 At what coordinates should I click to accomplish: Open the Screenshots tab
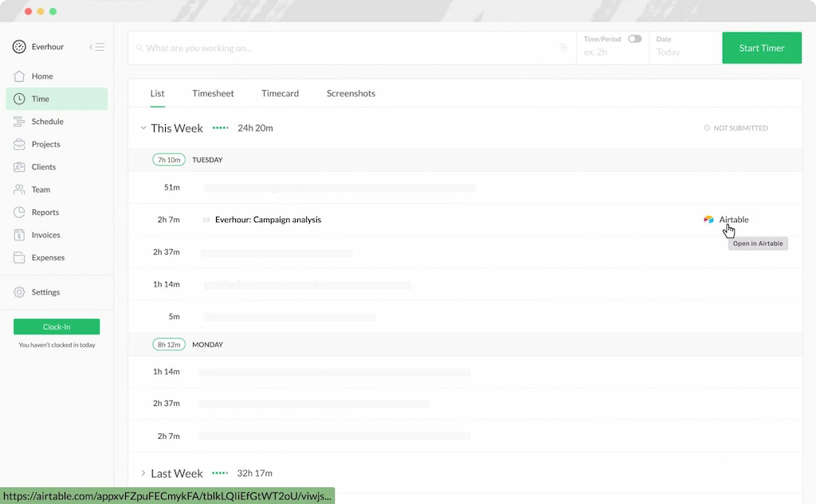click(351, 94)
